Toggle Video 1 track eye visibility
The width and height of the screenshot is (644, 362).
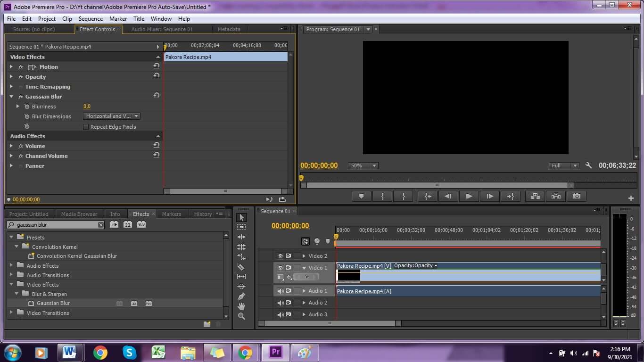[280, 268]
